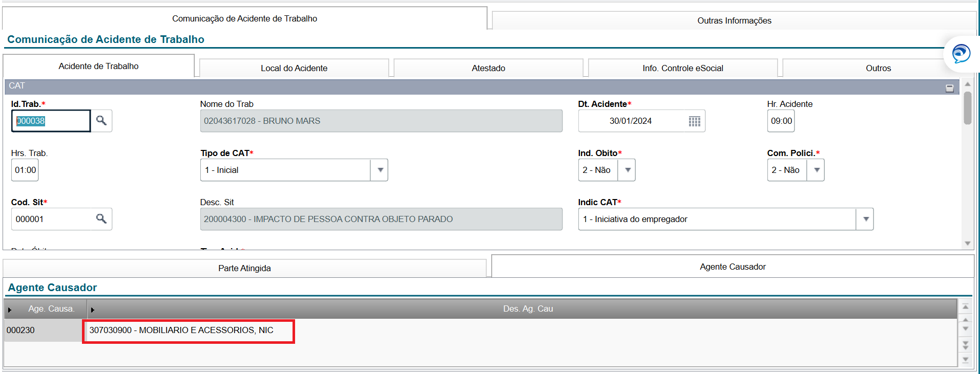
Task: Switch to Outras Informações tab
Action: click(x=734, y=20)
